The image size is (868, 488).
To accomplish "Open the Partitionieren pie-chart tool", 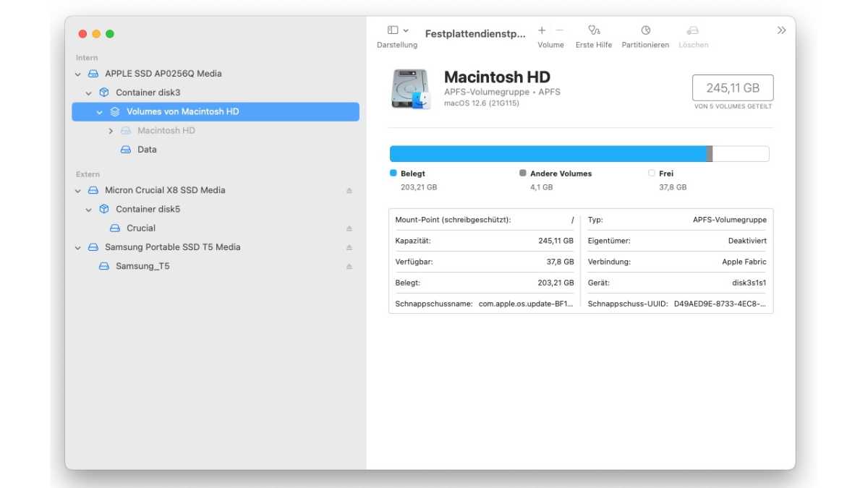I will pyautogui.click(x=645, y=30).
